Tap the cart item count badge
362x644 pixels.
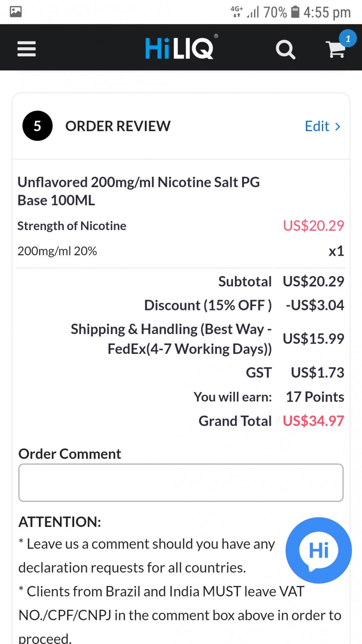(348, 39)
